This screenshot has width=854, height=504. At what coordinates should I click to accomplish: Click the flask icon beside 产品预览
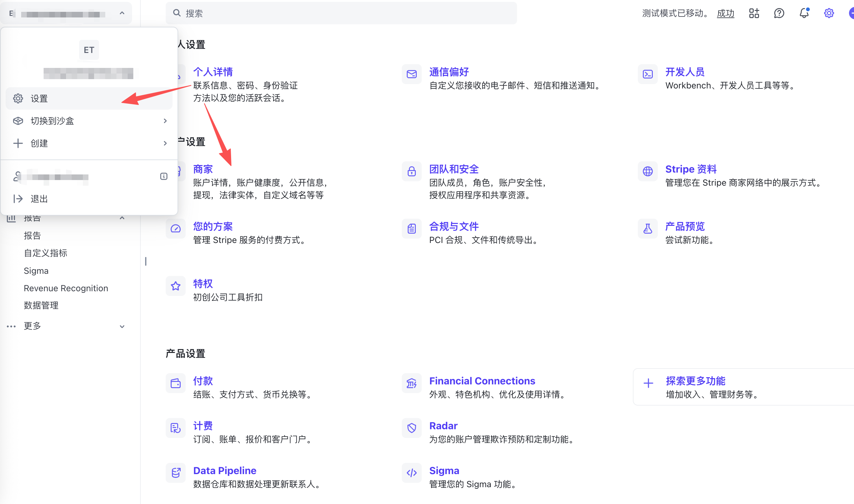(648, 229)
